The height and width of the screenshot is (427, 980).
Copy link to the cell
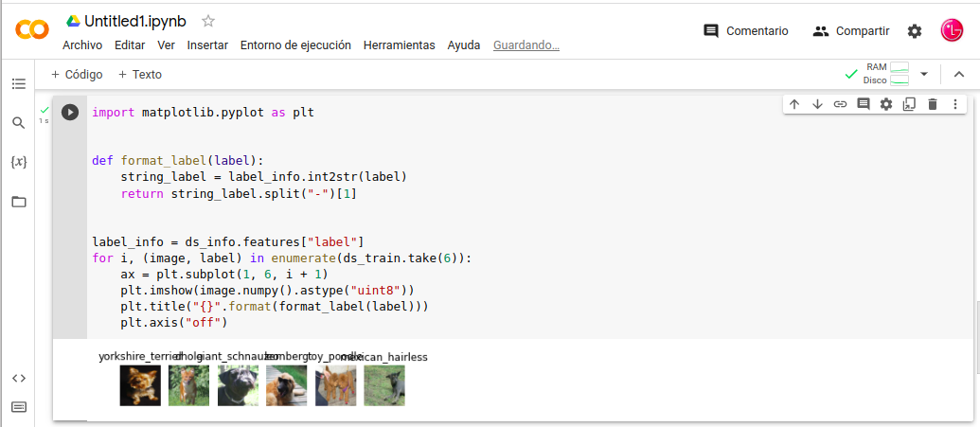coord(840,104)
